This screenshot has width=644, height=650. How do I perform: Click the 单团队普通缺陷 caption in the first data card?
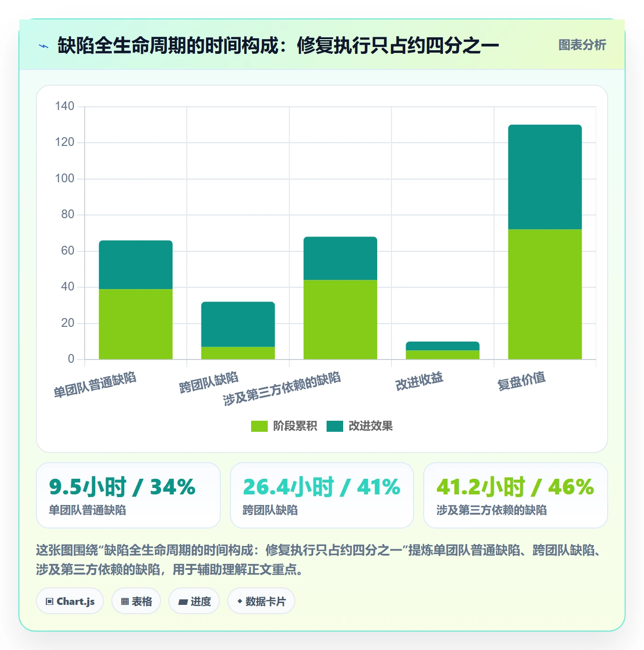pyautogui.click(x=87, y=510)
